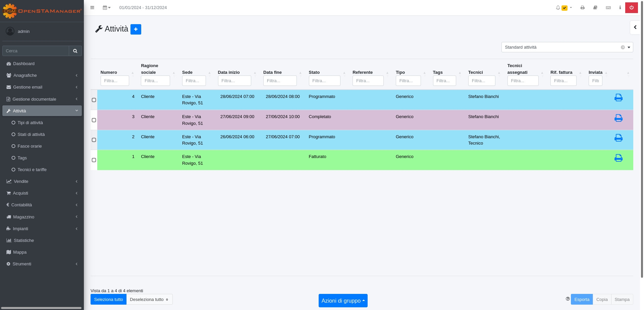Click printer icon for the Fatturato activity row
This screenshot has width=644, height=310.
pyautogui.click(x=618, y=158)
